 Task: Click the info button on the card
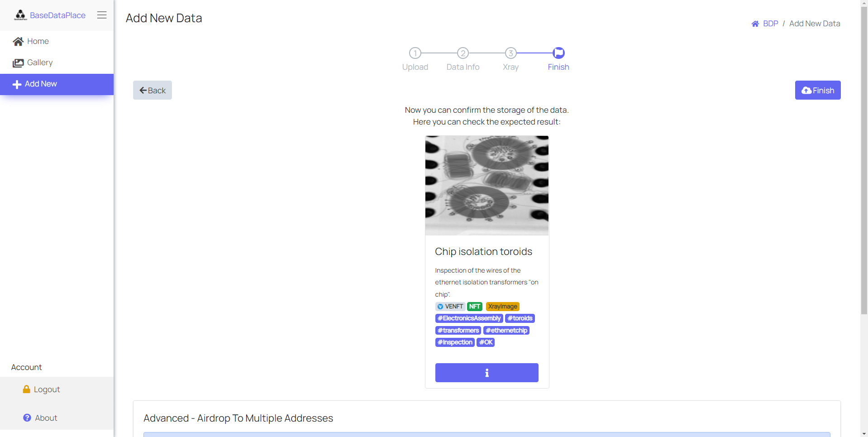486,373
